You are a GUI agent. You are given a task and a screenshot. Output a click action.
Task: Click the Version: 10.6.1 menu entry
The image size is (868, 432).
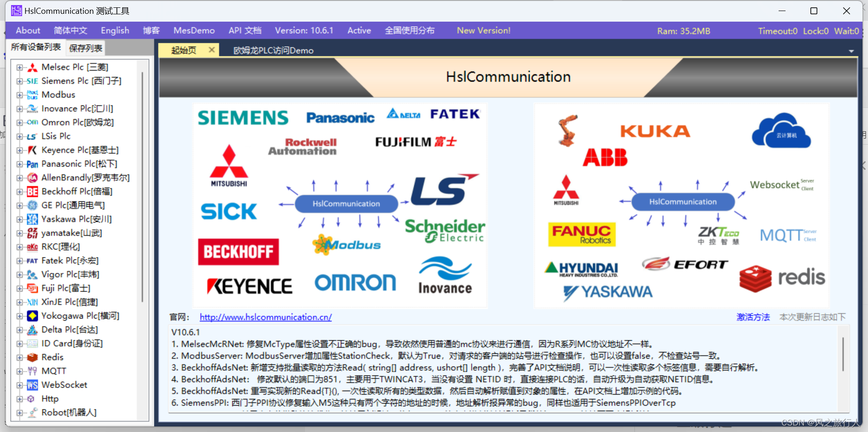click(304, 30)
